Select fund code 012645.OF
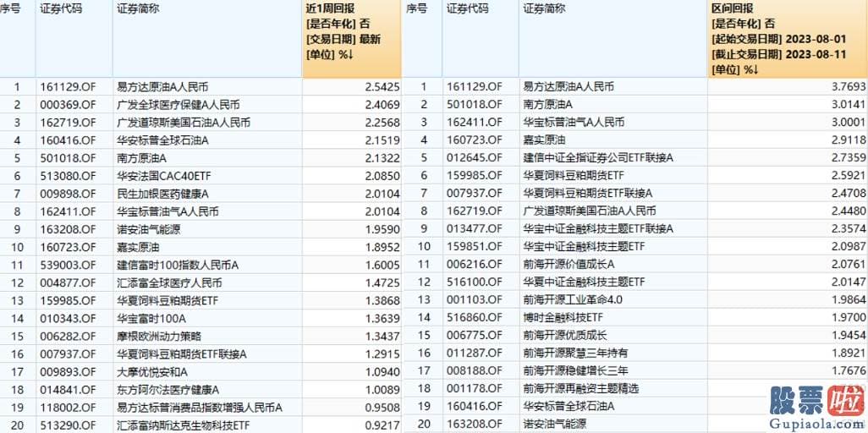 (x=475, y=158)
